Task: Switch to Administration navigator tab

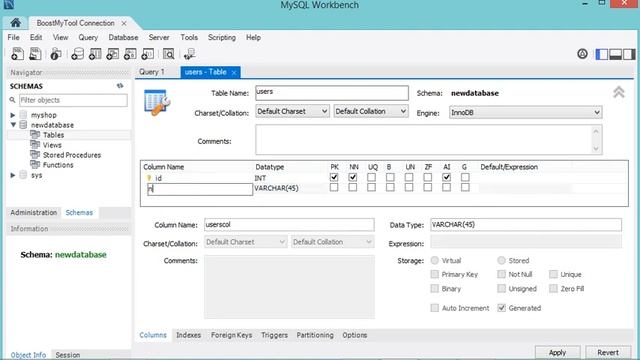Action: click(x=33, y=212)
